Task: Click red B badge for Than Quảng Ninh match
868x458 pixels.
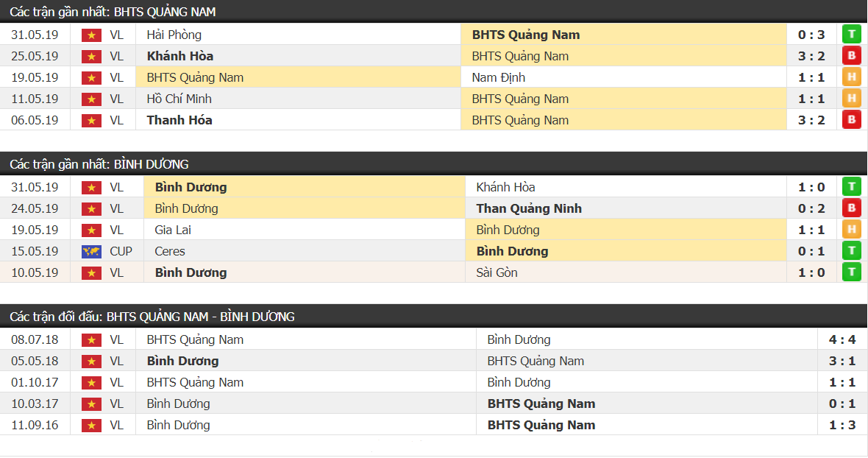Action: (x=851, y=208)
